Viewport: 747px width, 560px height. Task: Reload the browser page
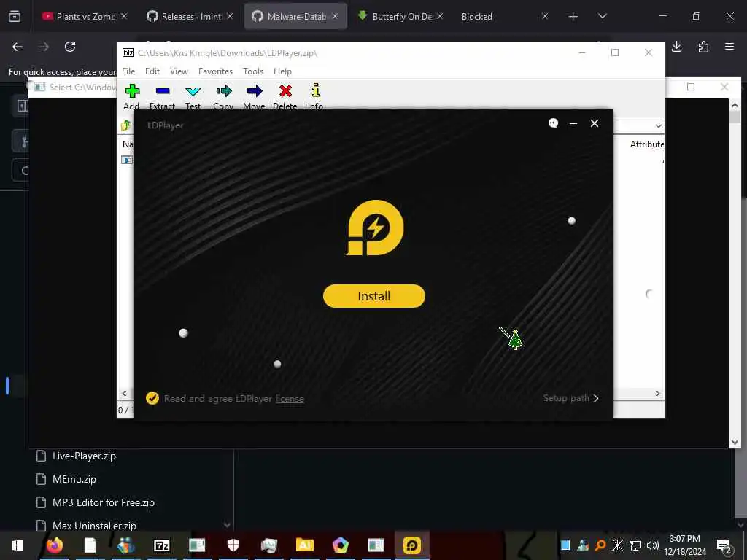70,47
